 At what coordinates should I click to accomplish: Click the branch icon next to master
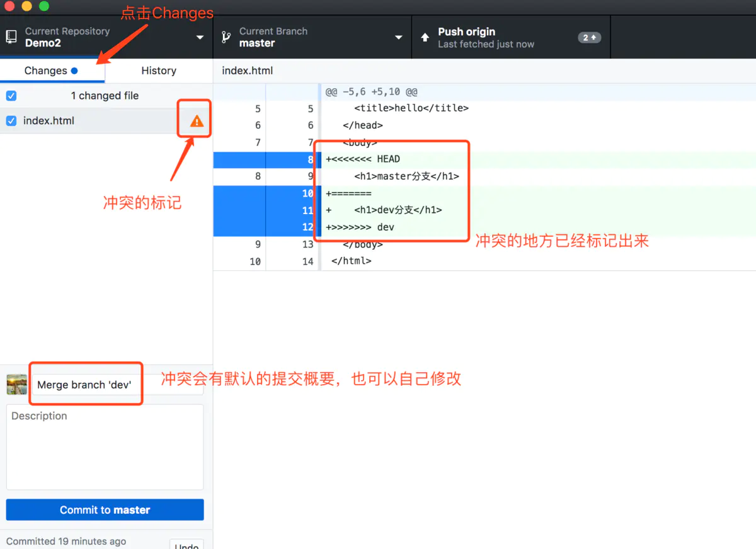point(226,37)
